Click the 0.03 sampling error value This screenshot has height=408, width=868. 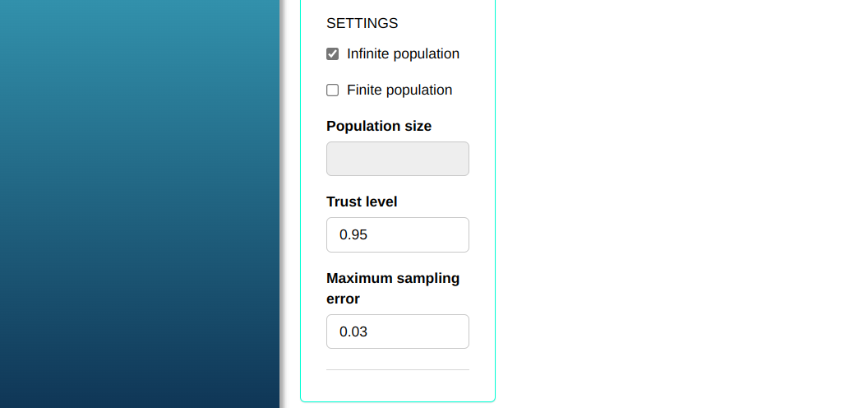(353, 332)
